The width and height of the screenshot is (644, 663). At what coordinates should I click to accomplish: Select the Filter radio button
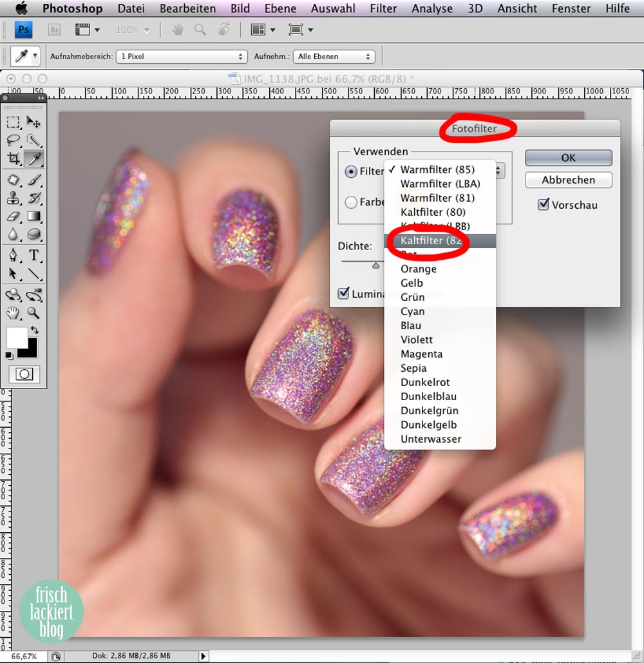pyautogui.click(x=350, y=171)
